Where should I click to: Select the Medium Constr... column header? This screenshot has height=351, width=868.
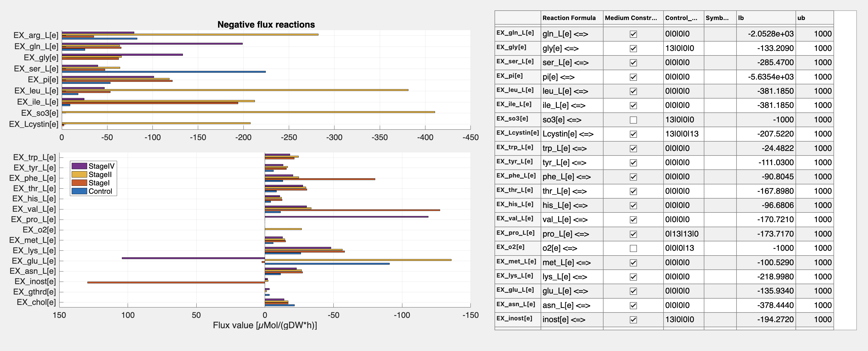tap(633, 18)
